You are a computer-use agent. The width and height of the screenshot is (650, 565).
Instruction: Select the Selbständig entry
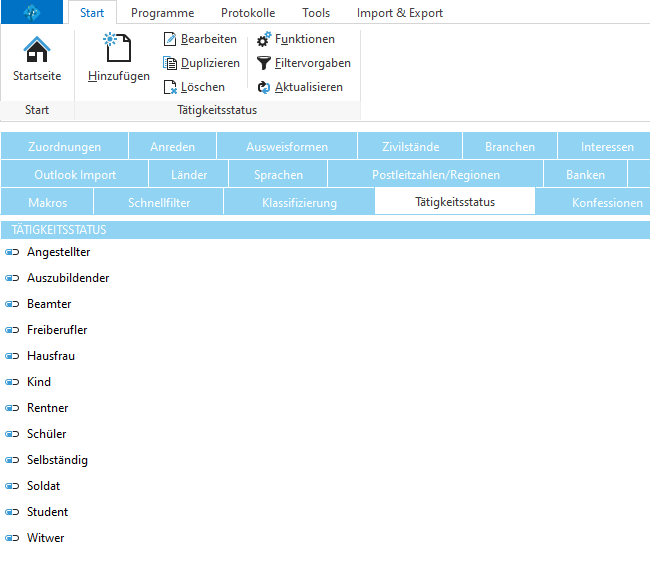point(57,460)
